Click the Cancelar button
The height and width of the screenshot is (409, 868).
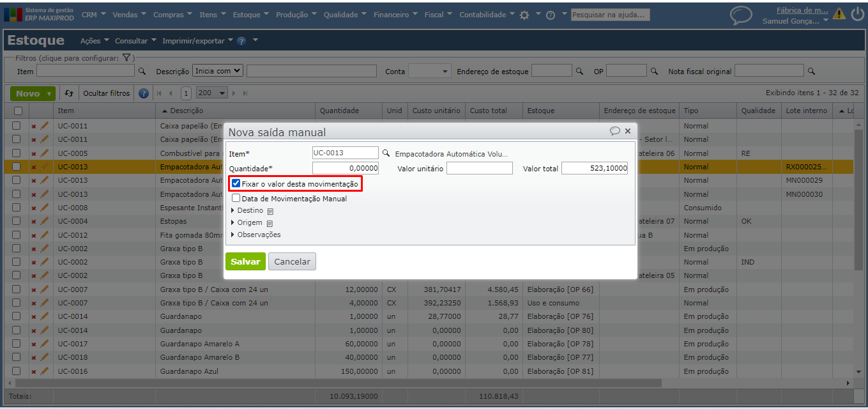(x=292, y=261)
